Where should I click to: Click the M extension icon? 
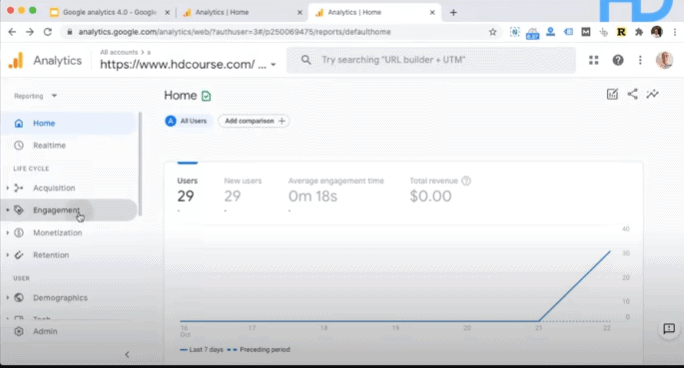tap(585, 32)
